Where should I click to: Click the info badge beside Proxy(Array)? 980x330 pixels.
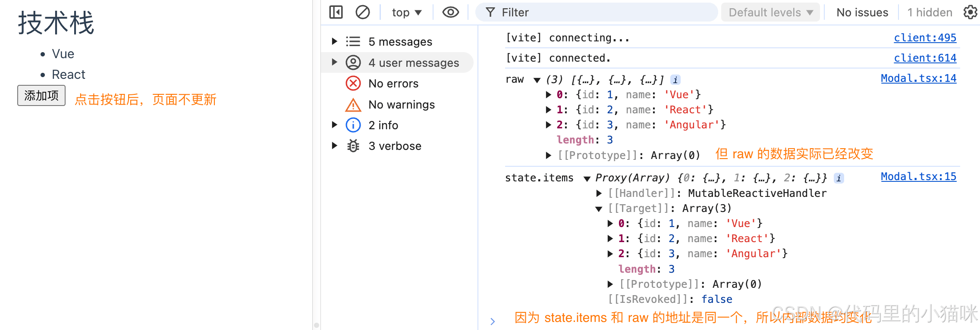(839, 178)
